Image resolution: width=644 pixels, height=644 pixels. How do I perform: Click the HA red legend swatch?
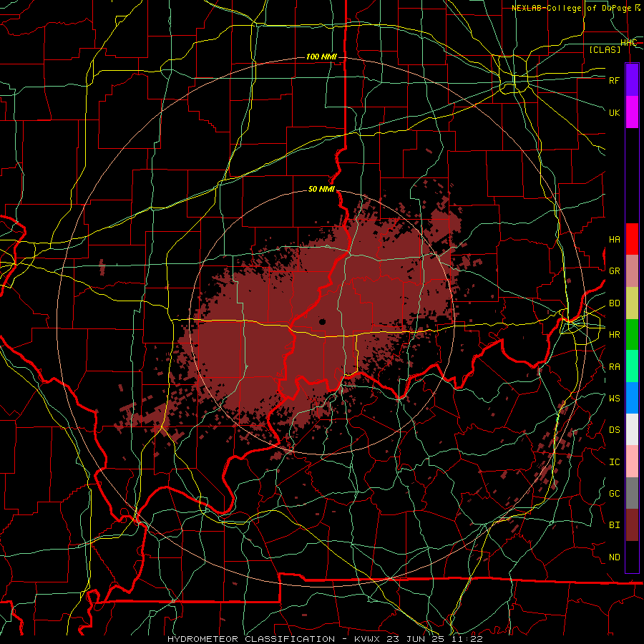coord(632,239)
